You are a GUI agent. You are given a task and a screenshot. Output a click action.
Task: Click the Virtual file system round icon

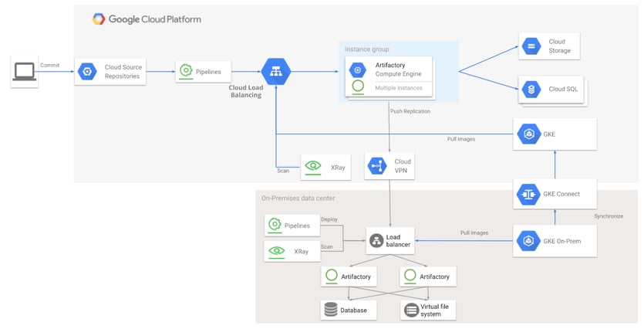click(411, 310)
